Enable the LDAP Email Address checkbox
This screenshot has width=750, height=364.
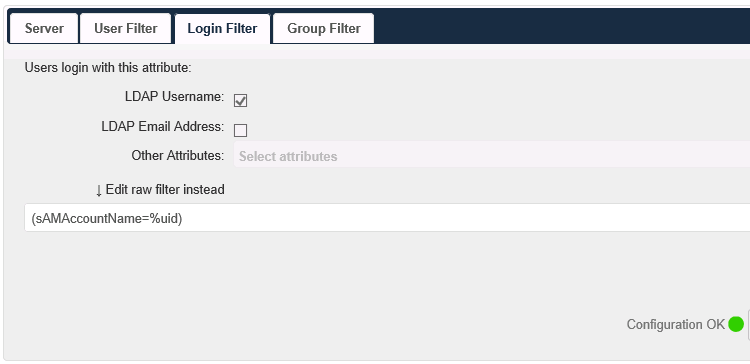[x=240, y=130]
